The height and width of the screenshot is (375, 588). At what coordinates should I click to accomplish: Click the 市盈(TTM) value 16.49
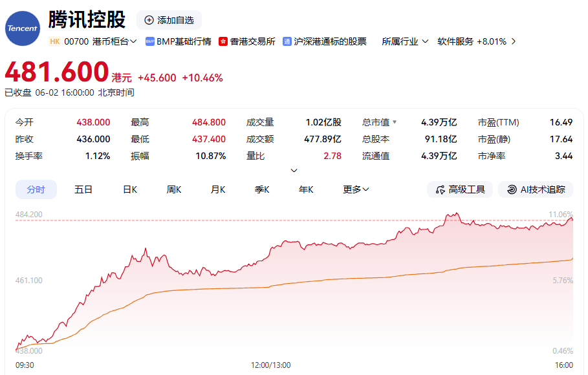pos(561,122)
